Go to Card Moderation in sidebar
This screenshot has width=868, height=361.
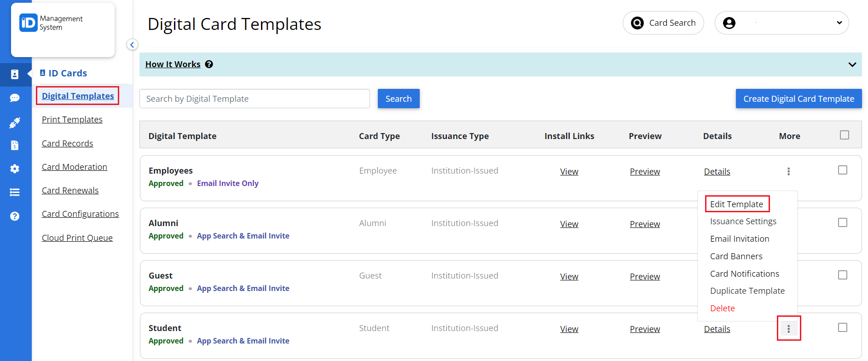click(74, 167)
